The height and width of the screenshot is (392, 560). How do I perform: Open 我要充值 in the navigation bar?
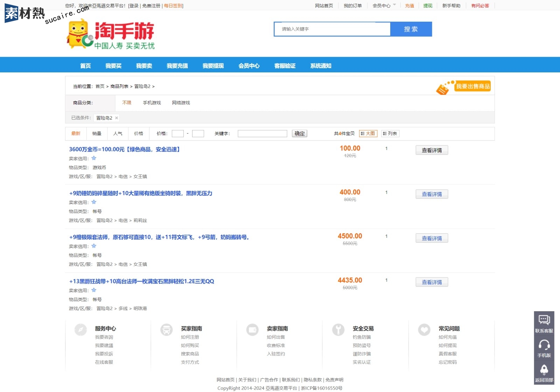point(177,66)
